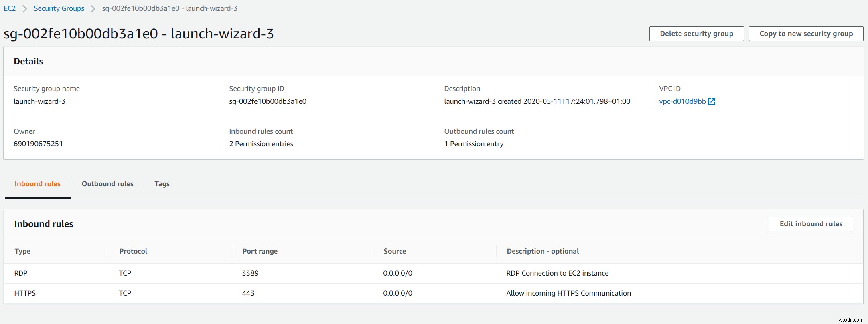Go to Security Groups breadcrumb
The image size is (868, 324).
point(59,8)
